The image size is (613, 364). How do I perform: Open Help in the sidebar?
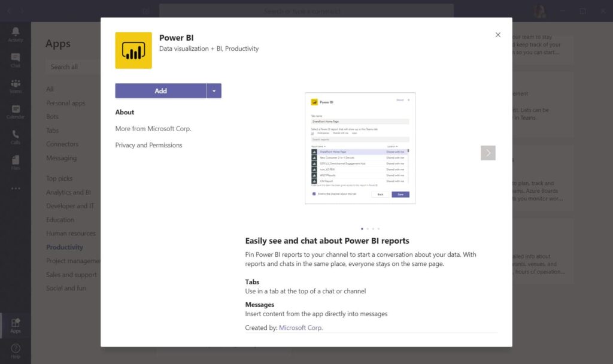[x=15, y=351]
